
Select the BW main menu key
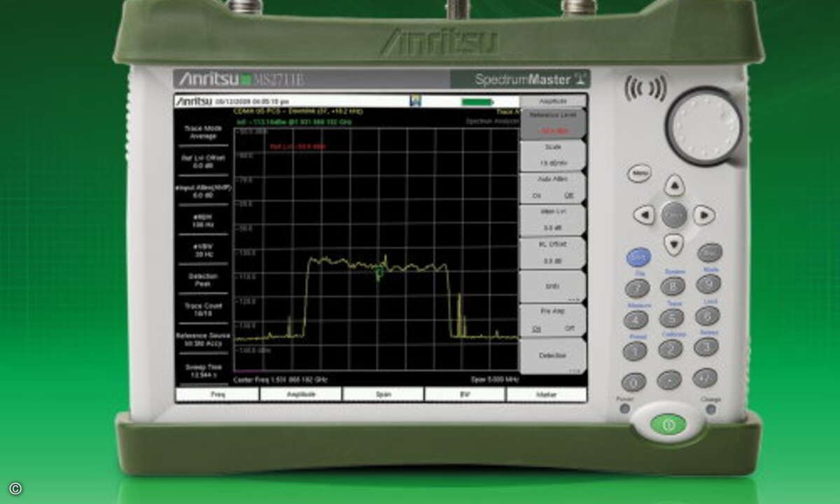pos(465,394)
